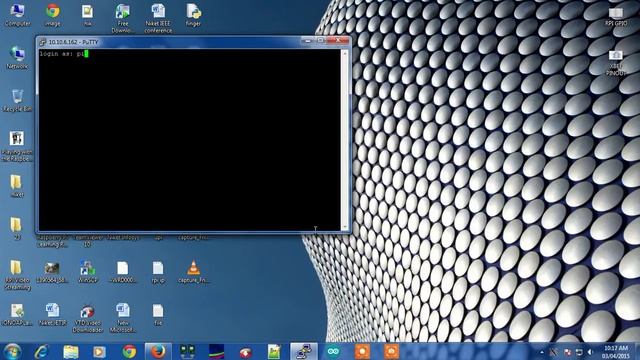Select the Niket ETR Word document
Image resolution: width=640 pixels, height=360 pixels.
pos(52,314)
